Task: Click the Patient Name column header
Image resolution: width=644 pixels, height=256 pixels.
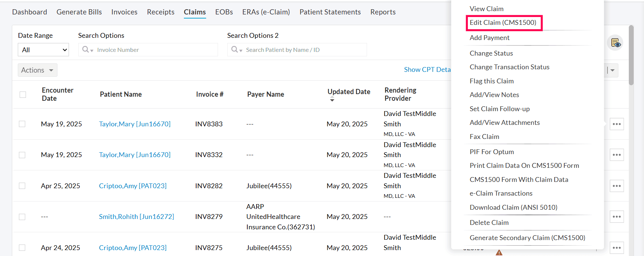Action: (x=121, y=94)
